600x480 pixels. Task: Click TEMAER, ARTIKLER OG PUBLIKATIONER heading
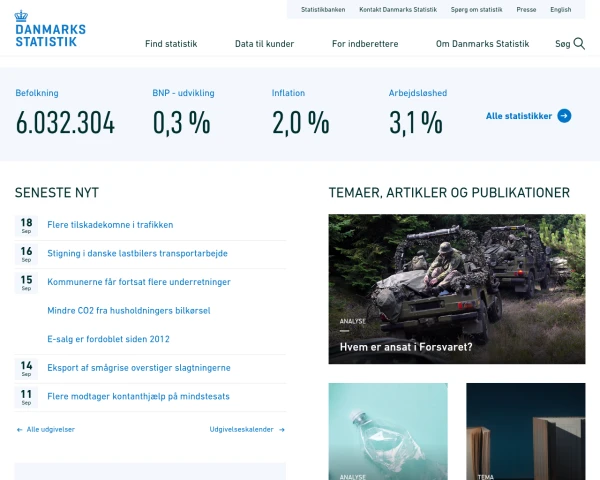449,193
